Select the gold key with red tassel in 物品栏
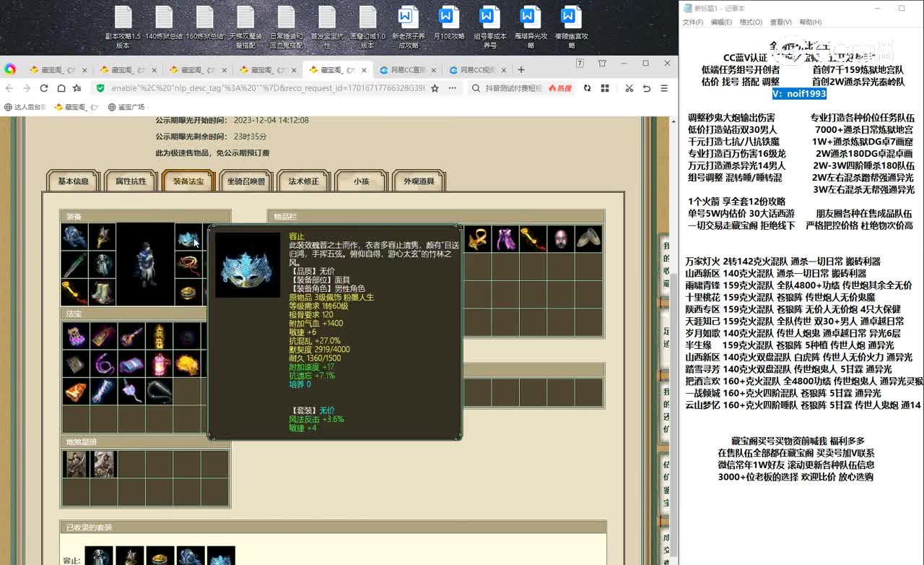 [533, 239]
